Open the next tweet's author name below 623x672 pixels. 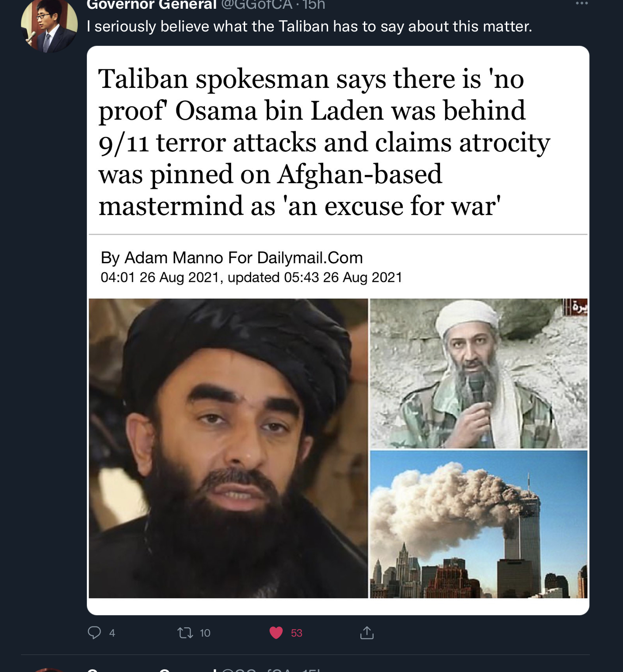click(152, 669)
